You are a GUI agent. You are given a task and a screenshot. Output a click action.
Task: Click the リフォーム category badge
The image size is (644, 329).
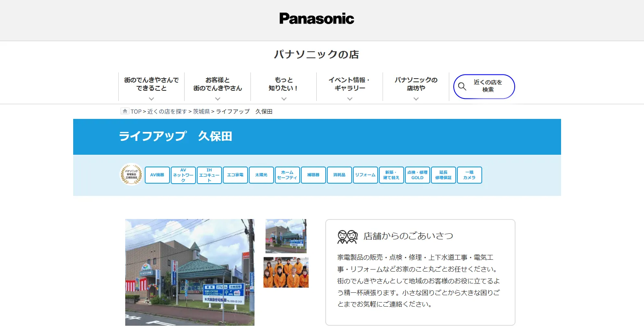(365, 175)
